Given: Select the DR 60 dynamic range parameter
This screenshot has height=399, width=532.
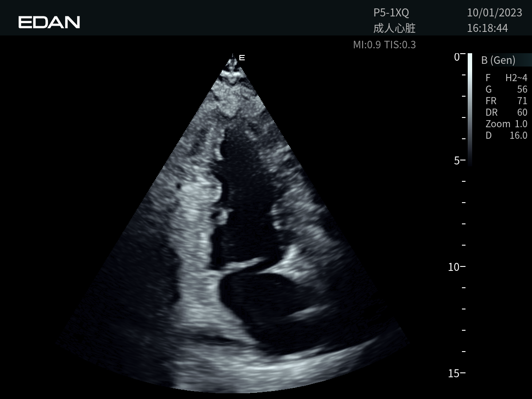Looking at the screenshot, I should pyautogui.click(x=506, y=113).
